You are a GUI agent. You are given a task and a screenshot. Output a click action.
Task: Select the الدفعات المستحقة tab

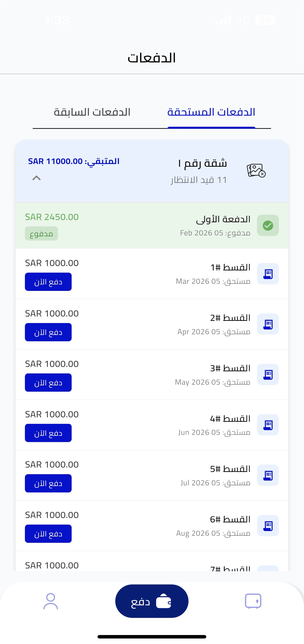pyautogui.click(x=211, y=112)
